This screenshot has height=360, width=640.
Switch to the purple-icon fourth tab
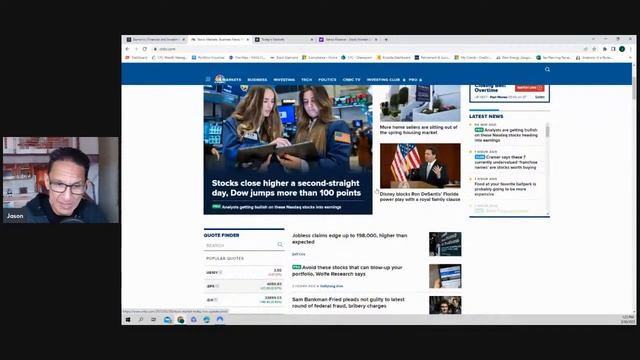tap(349, 40)
